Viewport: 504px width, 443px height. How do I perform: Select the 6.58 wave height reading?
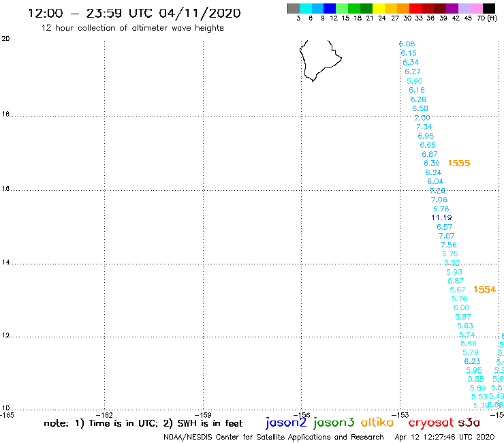[x=420, y=109]
